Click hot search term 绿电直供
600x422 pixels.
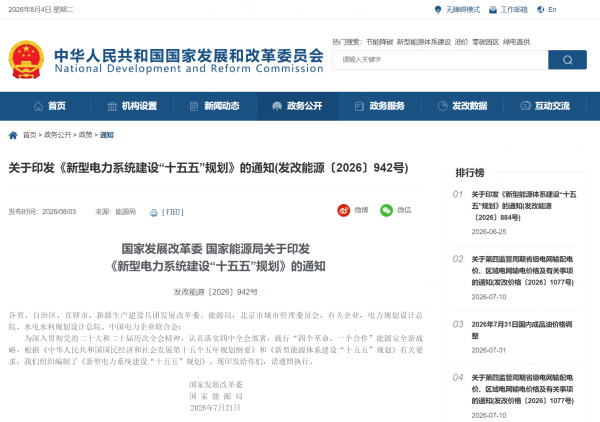(x=516, y=42)
